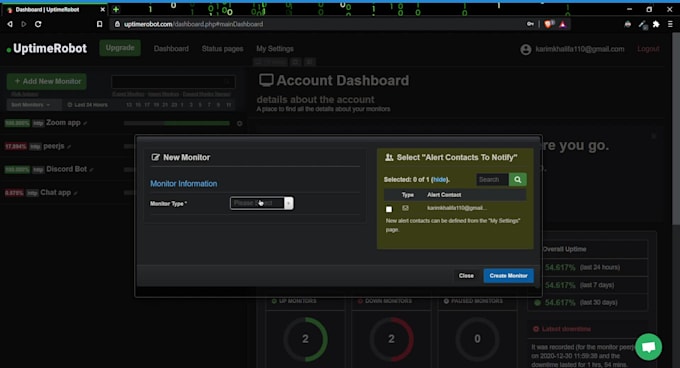Viewport: 680px width, 368px height.
Task: Click the Last 24 Hours clock label
Action: pos(87,104)
